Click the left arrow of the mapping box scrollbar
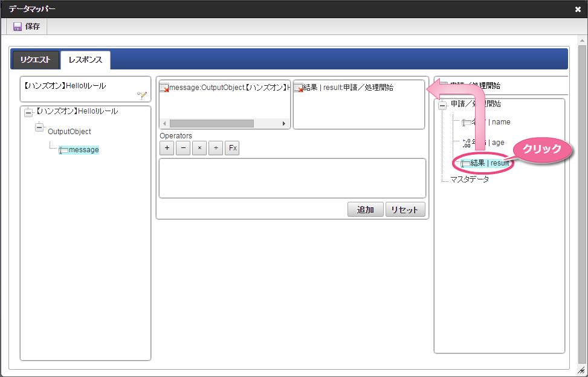This screenshot has width=588, height=377. [x=164, y=124]
